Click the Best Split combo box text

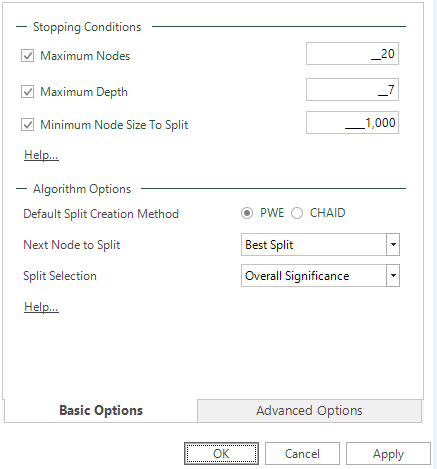coord(269,245)
